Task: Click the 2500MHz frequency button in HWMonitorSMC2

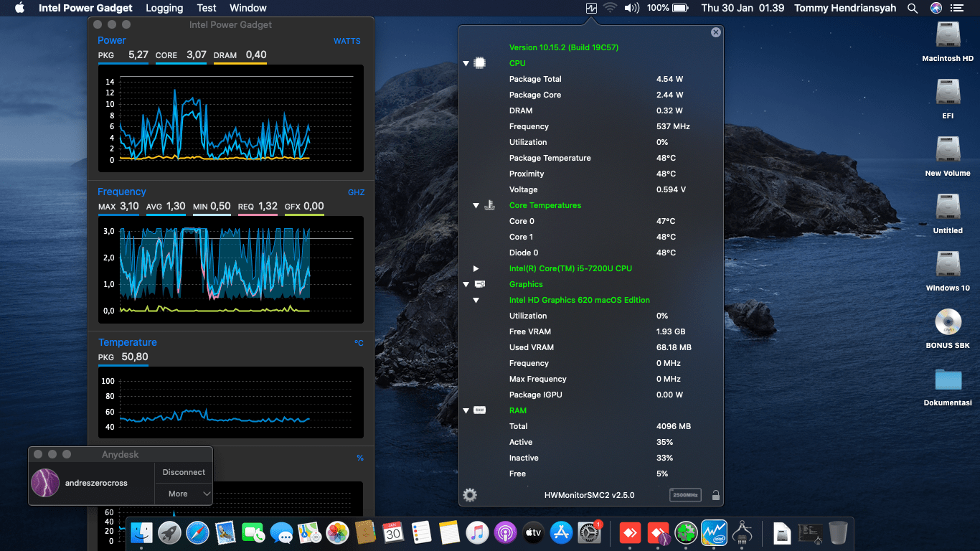Action: click(x=685, y=495)
